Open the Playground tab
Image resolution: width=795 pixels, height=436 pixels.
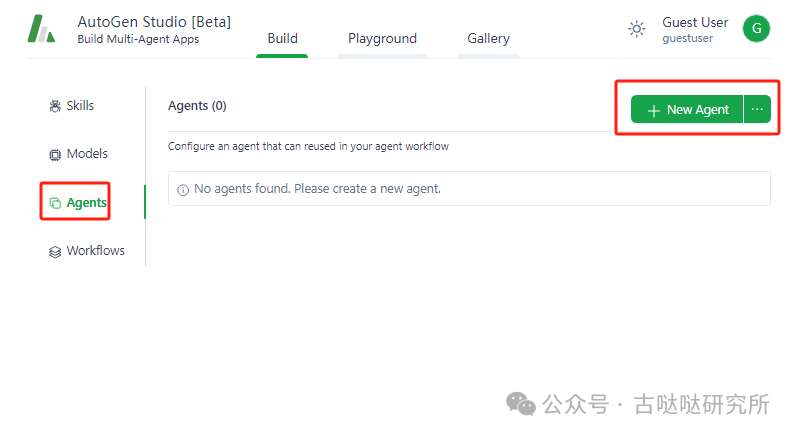[x=382, y=39]
